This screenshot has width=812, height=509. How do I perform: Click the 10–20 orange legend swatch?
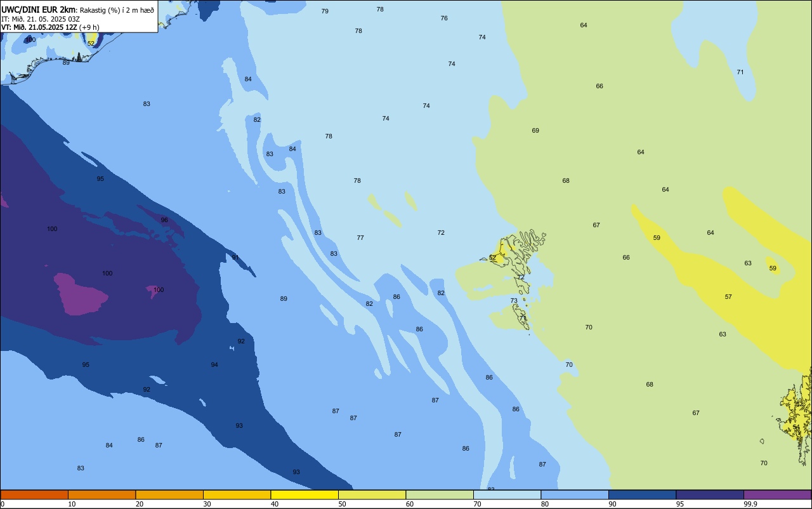tap(101, 494)
